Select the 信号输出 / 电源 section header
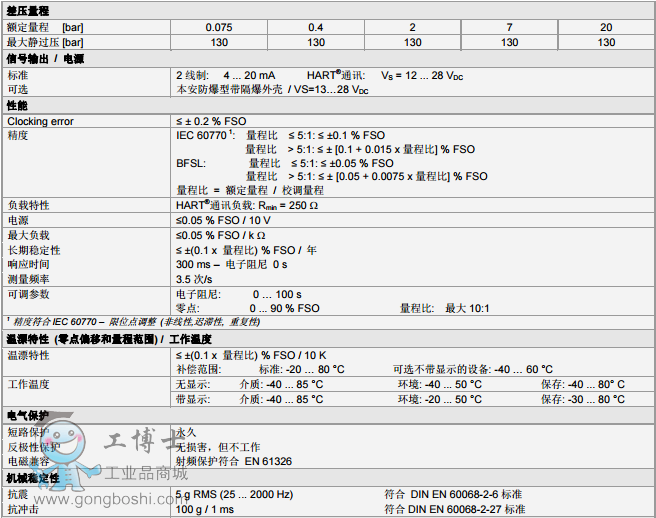The image size is (656, 518). pos(46,59)
